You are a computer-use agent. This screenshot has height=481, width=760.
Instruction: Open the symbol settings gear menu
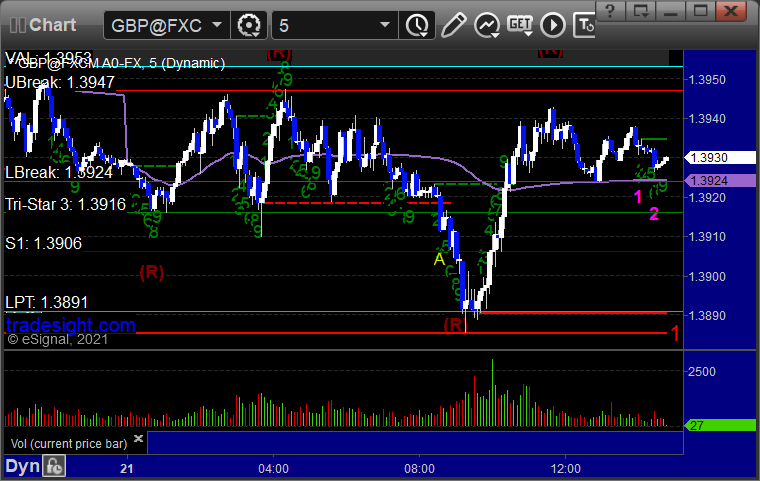point(249,25)
